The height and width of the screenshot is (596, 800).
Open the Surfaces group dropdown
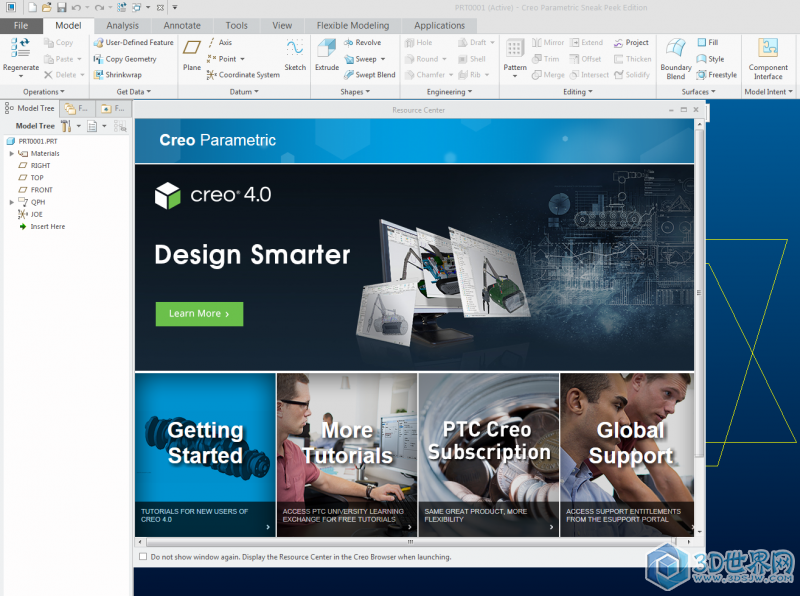698,92
